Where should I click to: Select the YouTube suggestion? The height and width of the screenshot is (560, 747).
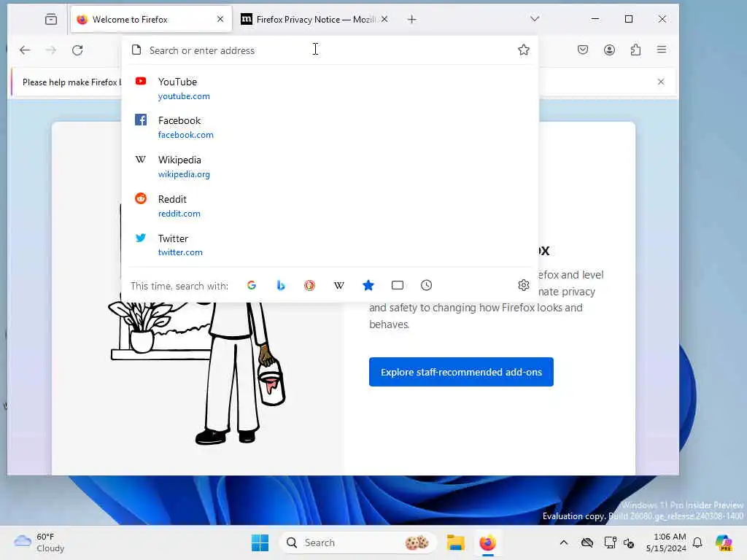click(330, 88)
